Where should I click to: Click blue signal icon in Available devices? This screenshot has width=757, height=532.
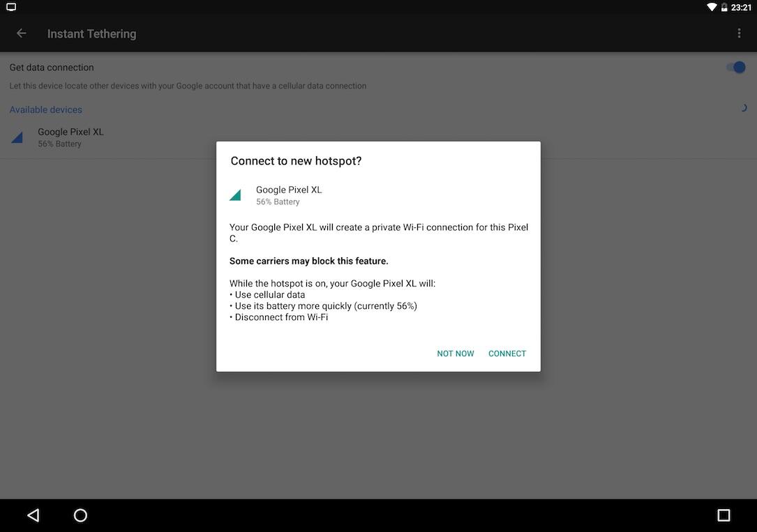(17, 137)
